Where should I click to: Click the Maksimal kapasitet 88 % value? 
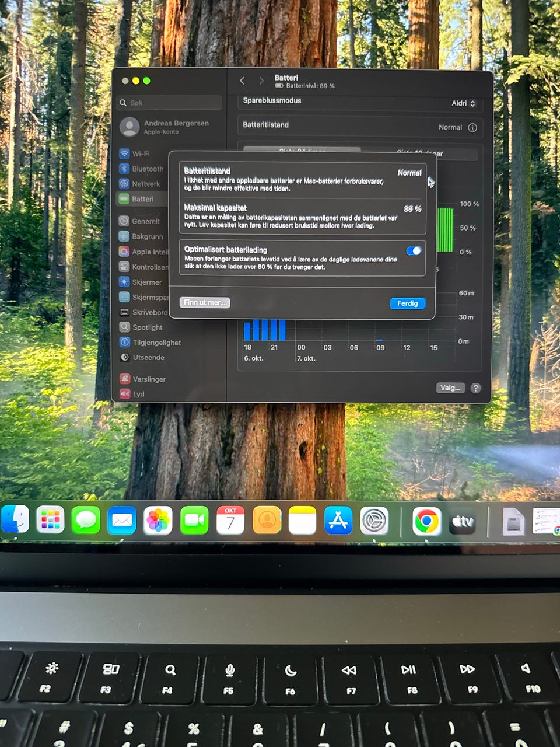coord(412,208)
